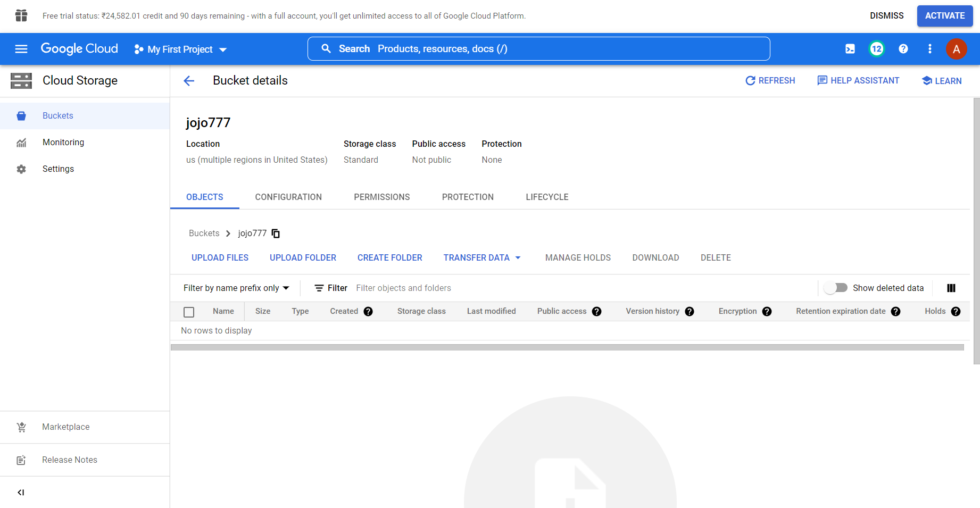
Task: Open the Permissions tab
Action: [382, 197]
